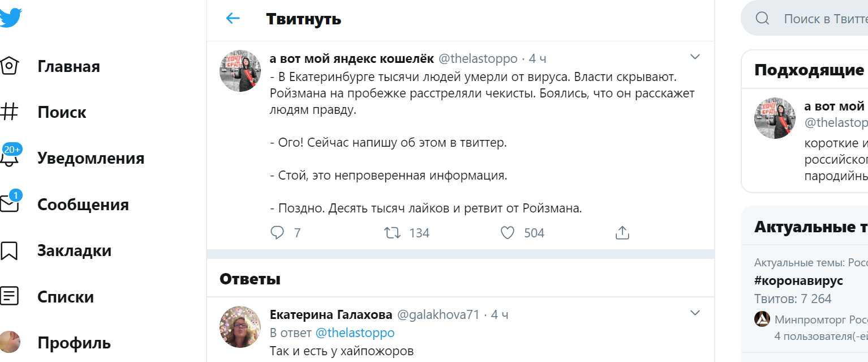Click the @thelastoppo mention in the reply

pos(355,333)
